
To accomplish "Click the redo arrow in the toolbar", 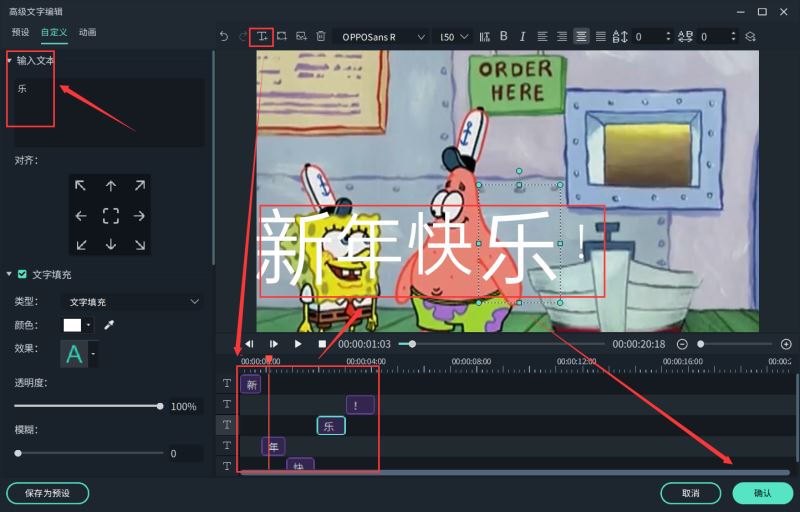I will tap(243, 36).
